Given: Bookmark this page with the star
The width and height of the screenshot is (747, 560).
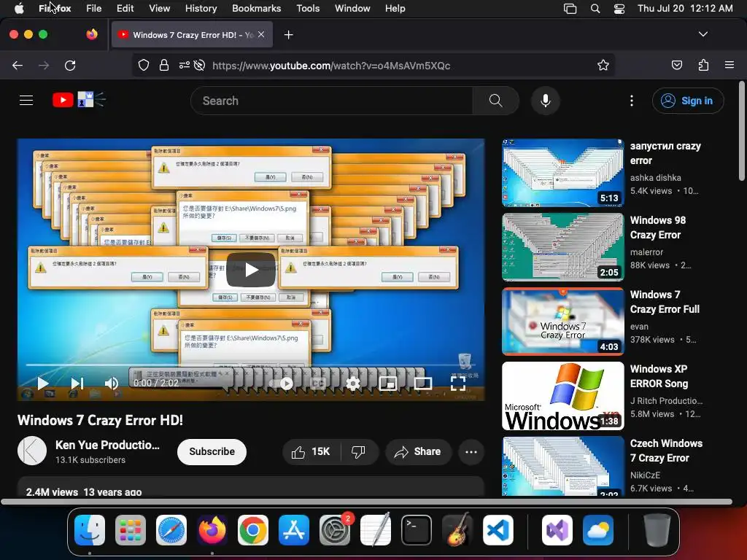Looking at the screenshot, I should click(x=603, y=65).
